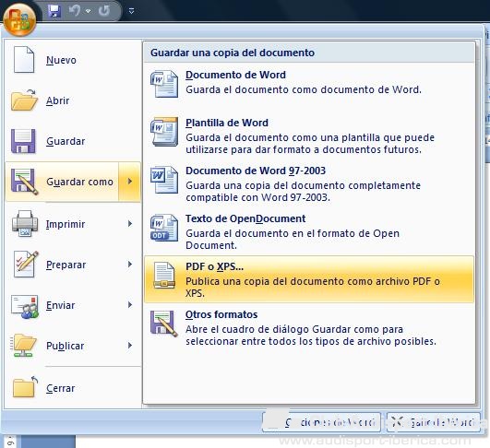The width and height of the screenshot is (490, 448).
Task: Expand the Preparar submenu arrow
Action: (x=130, y=265)
